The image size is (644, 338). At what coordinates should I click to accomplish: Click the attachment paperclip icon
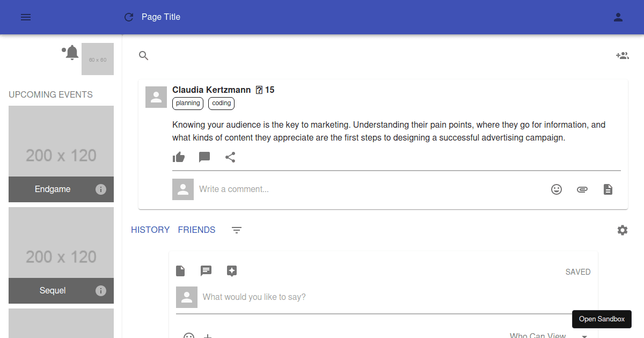tap(582, 189)
